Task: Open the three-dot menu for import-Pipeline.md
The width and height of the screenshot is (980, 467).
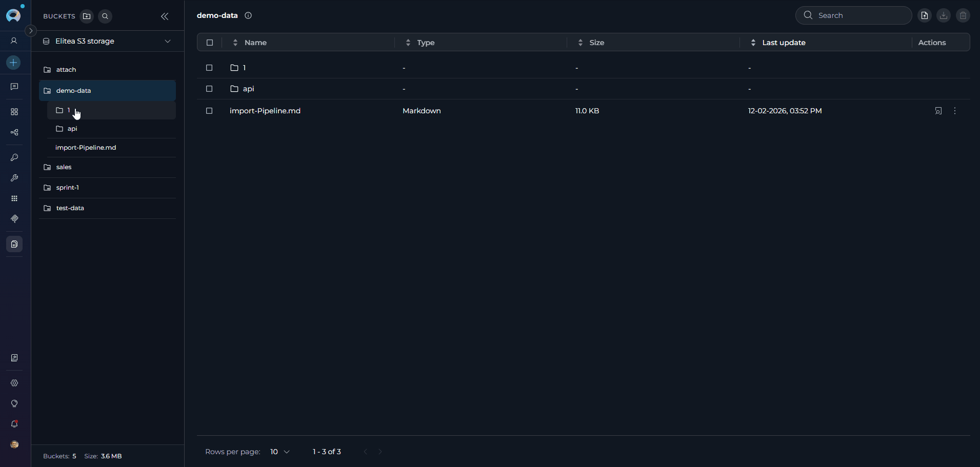Action: [955, 111]
